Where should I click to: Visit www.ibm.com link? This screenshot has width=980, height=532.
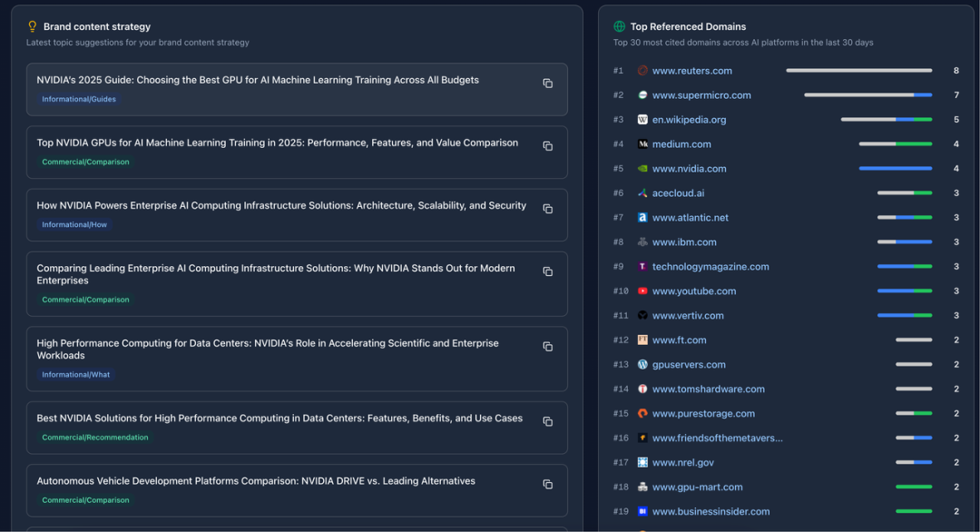[x=684, y=241]
